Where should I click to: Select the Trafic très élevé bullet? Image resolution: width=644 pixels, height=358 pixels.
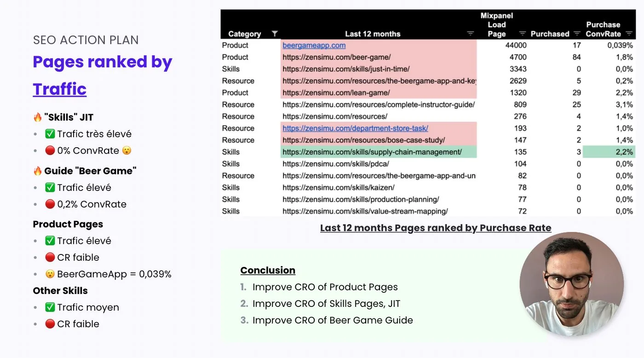point(88,134)
